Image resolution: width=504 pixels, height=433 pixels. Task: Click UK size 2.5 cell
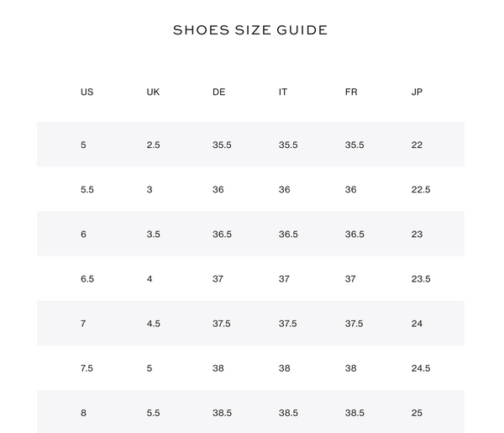(x=154, y=145)
